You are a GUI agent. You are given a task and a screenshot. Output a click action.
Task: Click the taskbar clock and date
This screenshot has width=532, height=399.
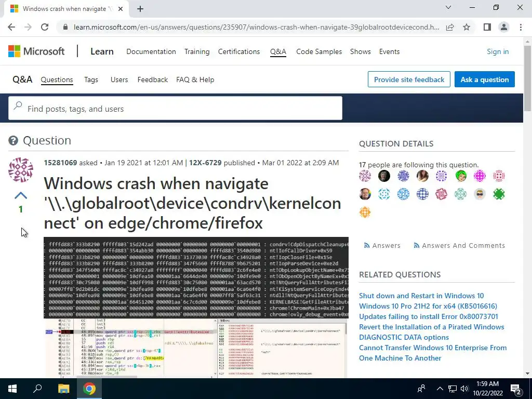487,389
